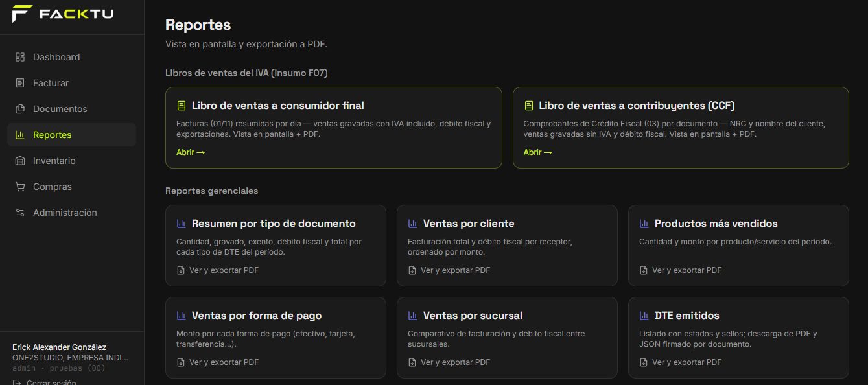
Task: Click chart icon beside Resumen por tipo de documento
Action: pos(182,224)
